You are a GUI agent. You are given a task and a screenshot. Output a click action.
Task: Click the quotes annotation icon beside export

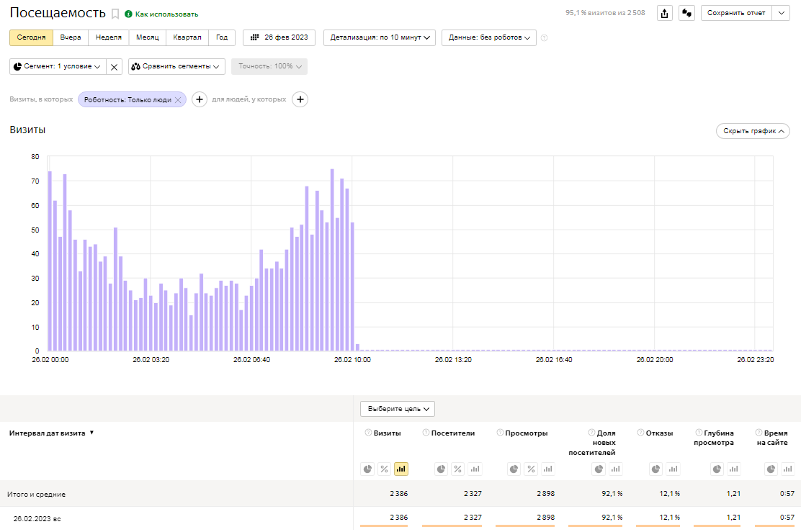(x=686, y=13)
